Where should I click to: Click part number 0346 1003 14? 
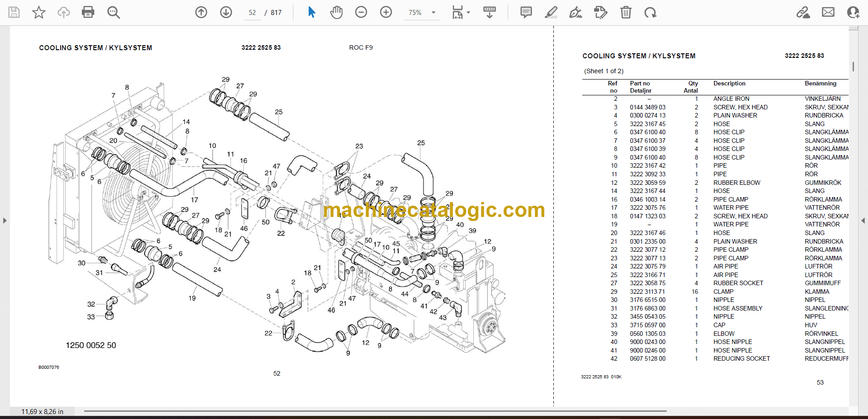[x=648, y=199]
